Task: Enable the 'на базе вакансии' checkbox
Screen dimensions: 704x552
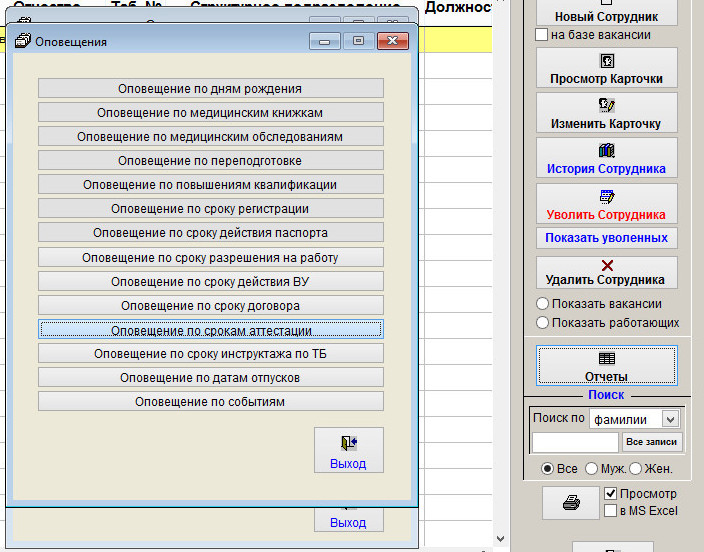Action: pyautogui.click(x=541, y=35)
